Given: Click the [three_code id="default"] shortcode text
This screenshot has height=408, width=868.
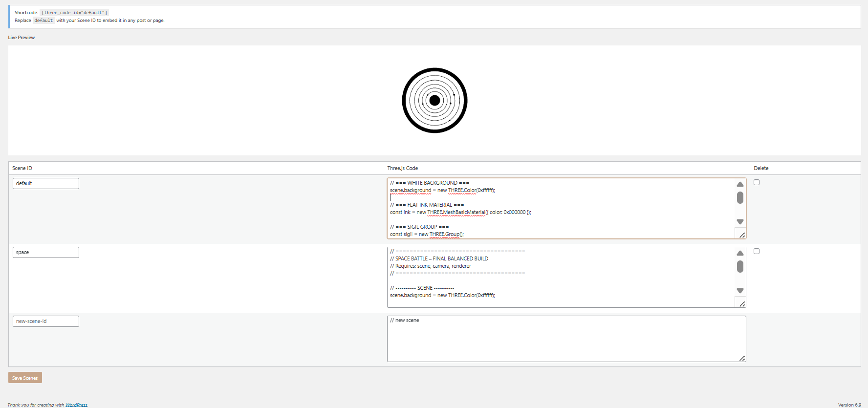Looking at the screenshot, I should [74, 13].
